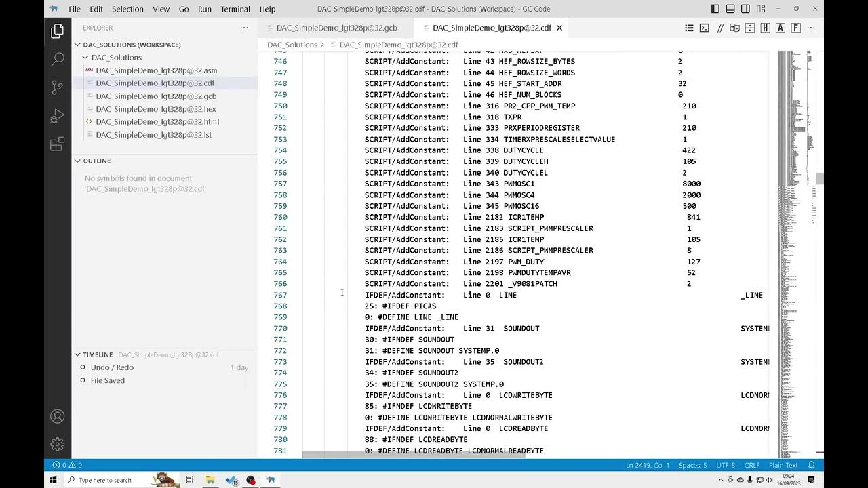Click the horizontal editor scrollbar
Screen dimensions: 868x488
414,455
